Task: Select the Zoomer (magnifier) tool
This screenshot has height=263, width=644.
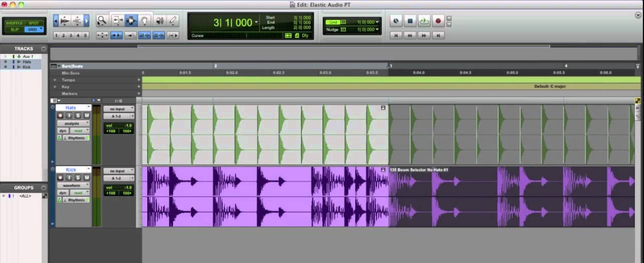Action: pos(101,21)
